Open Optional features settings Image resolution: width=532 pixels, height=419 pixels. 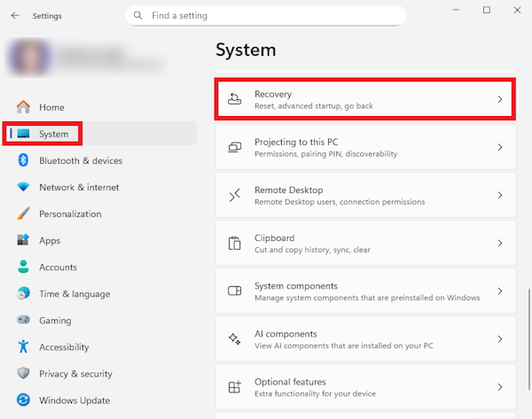click(x=365, y=387)
